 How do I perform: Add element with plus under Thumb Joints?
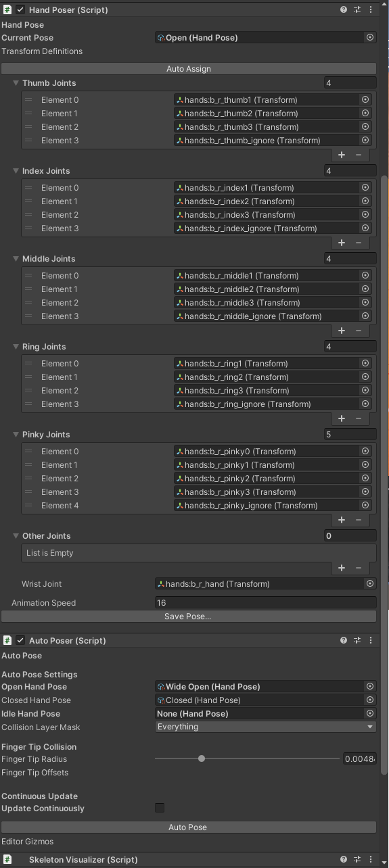click(342, 155)
